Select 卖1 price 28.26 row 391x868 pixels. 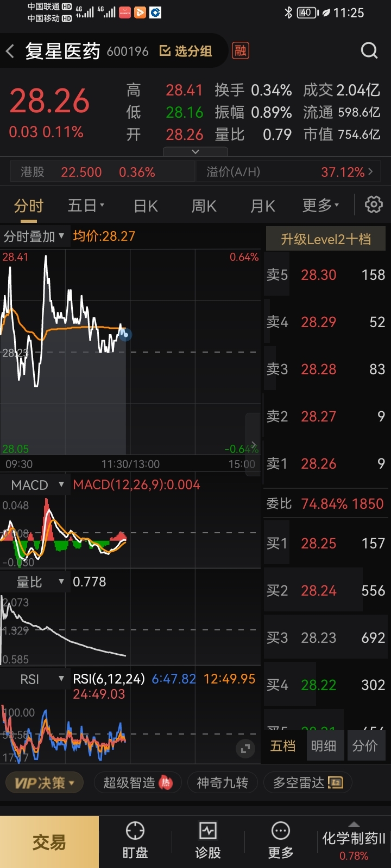326,464
